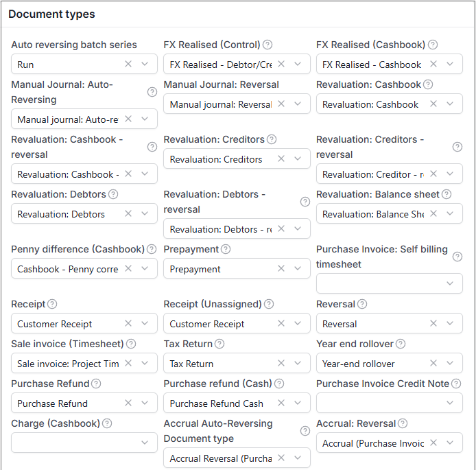Open help icon beside Prepayment label

(x=226, y=249)
